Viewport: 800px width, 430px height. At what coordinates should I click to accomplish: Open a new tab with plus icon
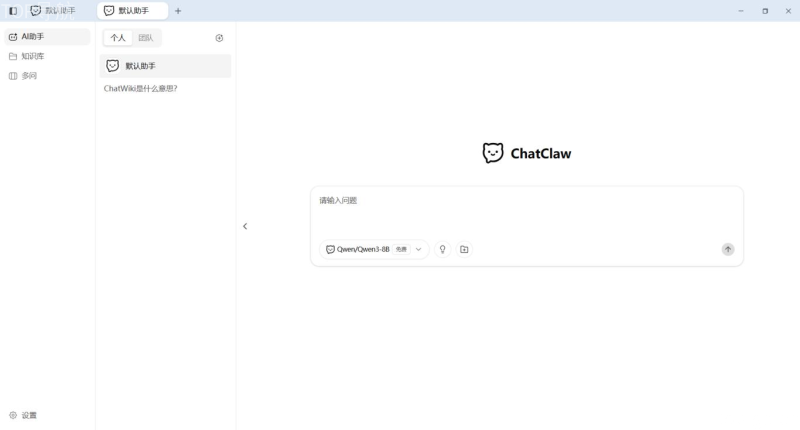click(x=178, y=11)
